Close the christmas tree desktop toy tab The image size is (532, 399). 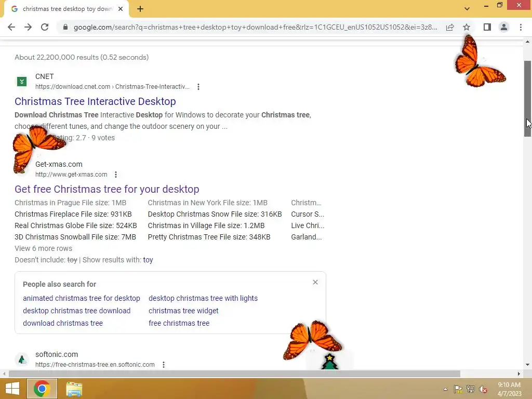tap(121, 9)
